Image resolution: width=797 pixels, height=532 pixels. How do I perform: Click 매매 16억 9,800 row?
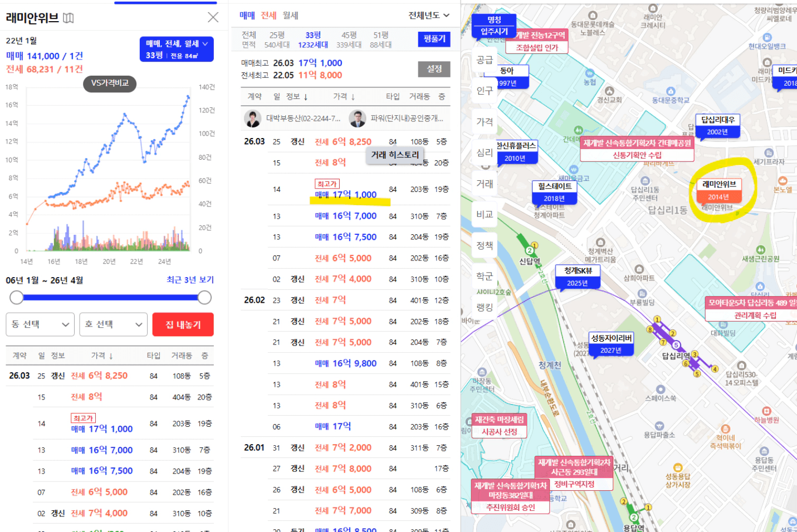pyautogui.click(x=345, y=363)
